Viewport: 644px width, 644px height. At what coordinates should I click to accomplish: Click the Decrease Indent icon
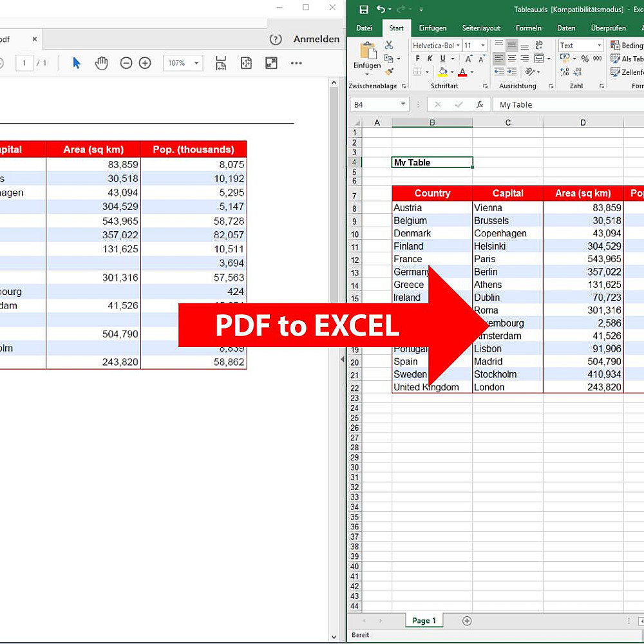(499, 72)
